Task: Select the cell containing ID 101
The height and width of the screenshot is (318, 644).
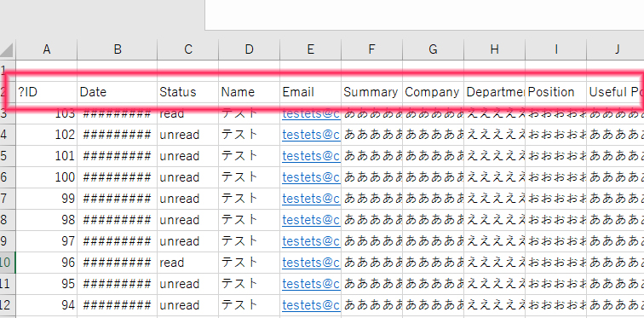Action: 46,156
